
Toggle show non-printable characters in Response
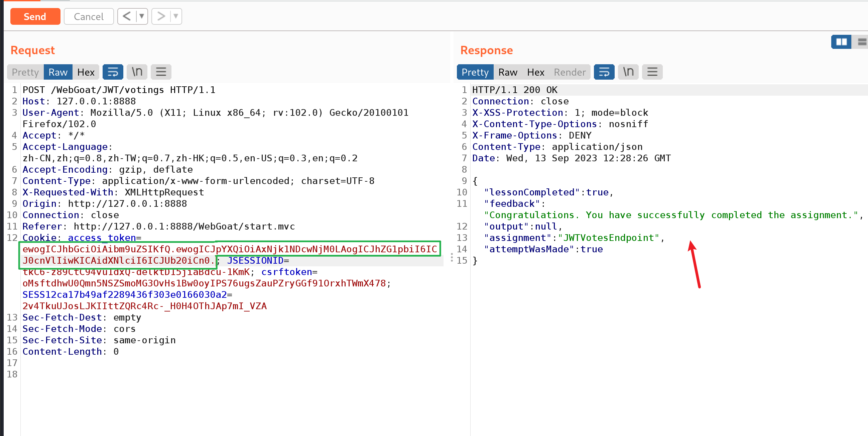(628, 72)
